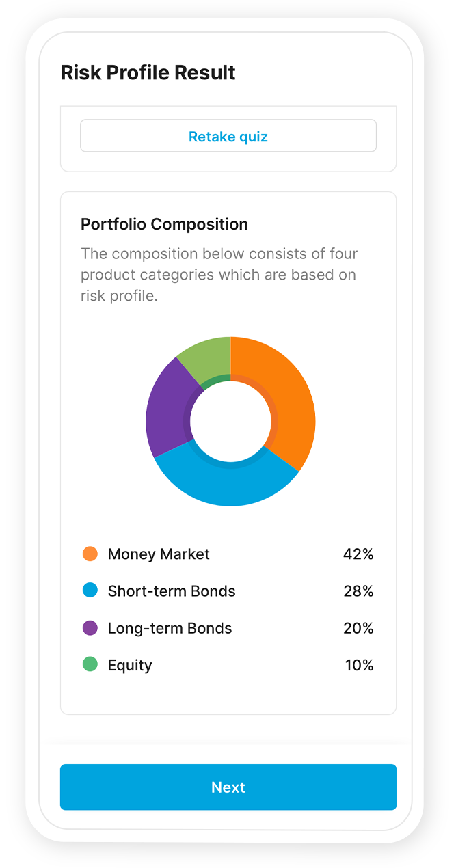Click the blue Short-term Bonds legend dot
This screenshot has height=868, width=456.
[x=90, y=591]
